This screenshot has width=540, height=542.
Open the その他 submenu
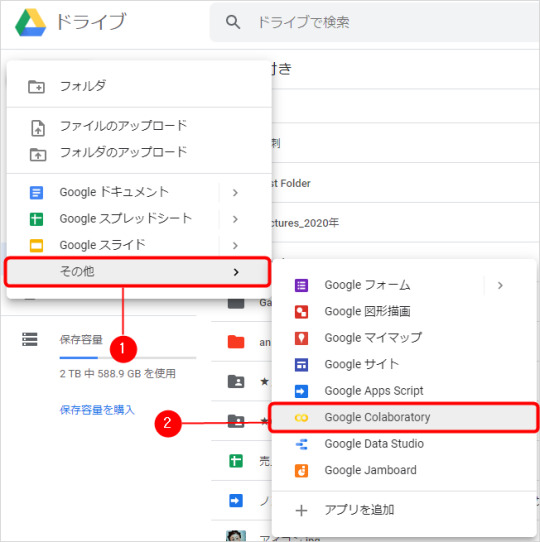point(138,272)
